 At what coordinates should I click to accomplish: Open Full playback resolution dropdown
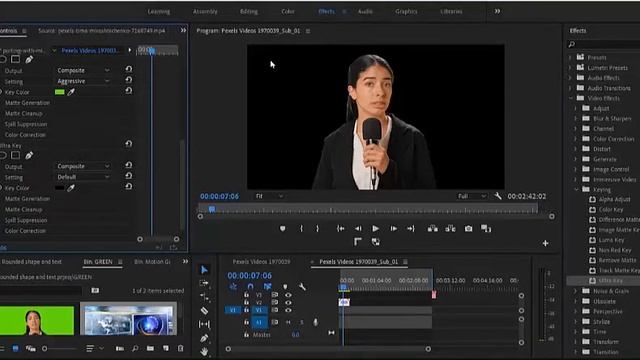tap(471, 196)
